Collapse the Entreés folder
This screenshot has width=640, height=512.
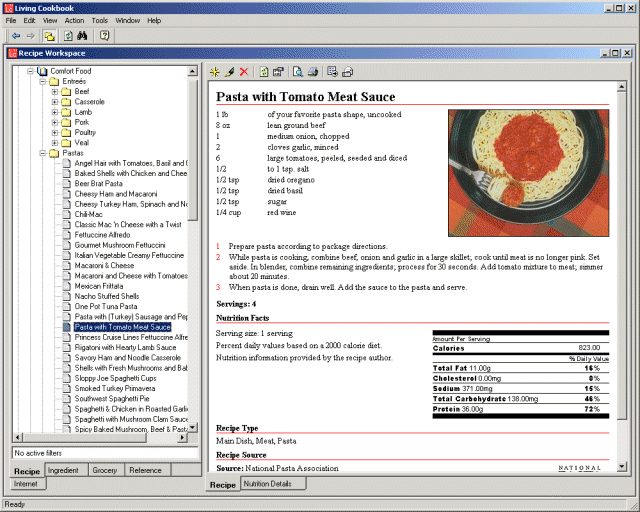coord(42,82)
